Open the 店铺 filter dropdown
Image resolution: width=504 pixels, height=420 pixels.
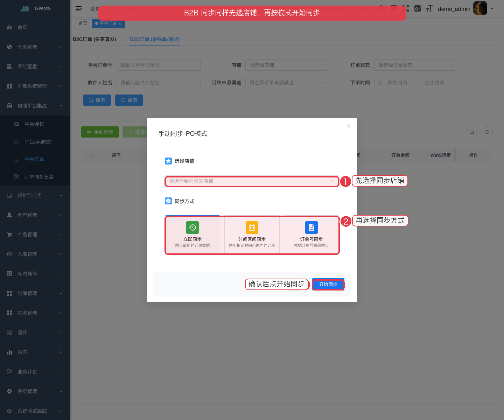[x=287, y=65]
